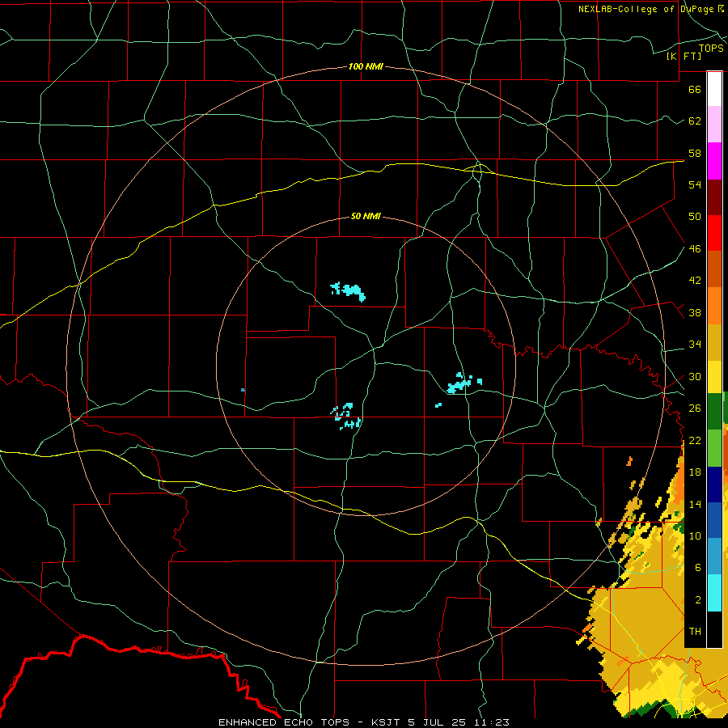
Task: Click the legend value 22
Action: coord(695,441)
